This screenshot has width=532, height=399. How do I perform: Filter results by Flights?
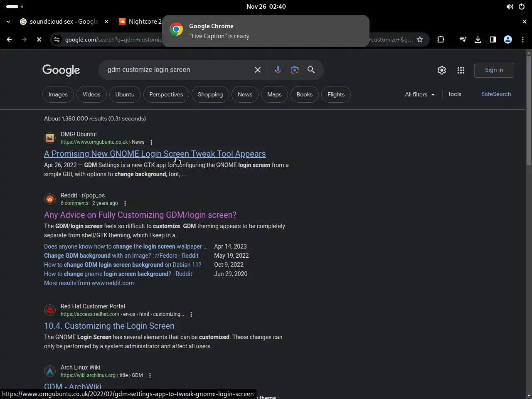[336, 94]
